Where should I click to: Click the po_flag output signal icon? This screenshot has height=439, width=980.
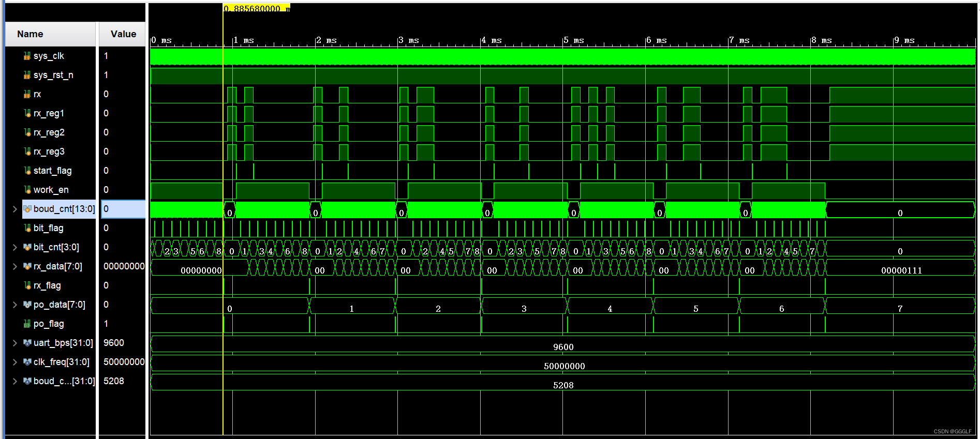click(27, 324)
